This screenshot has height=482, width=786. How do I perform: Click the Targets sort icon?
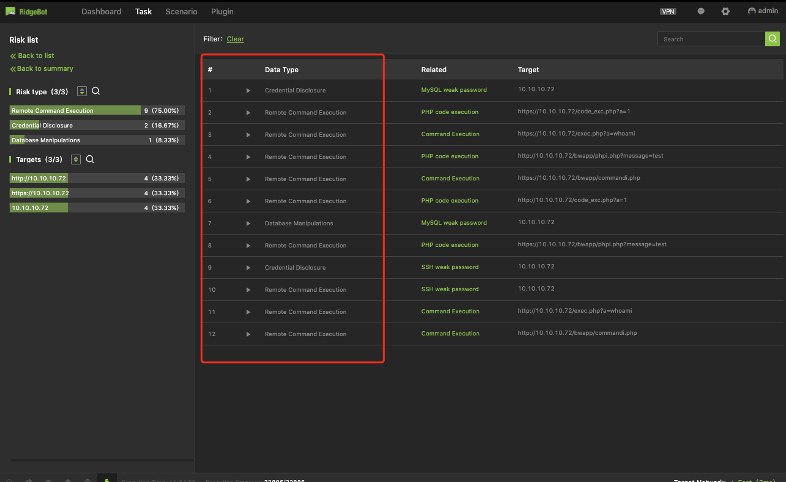76,159
